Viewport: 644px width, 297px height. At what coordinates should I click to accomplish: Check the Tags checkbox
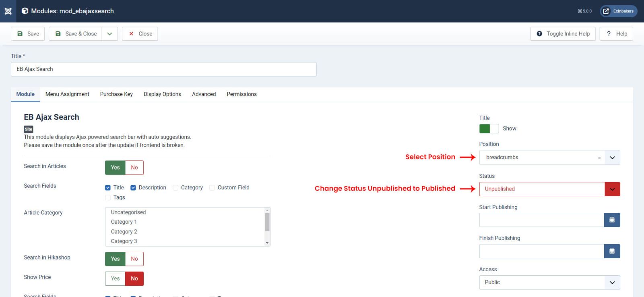pyautogui.click(x=108, y=197)
